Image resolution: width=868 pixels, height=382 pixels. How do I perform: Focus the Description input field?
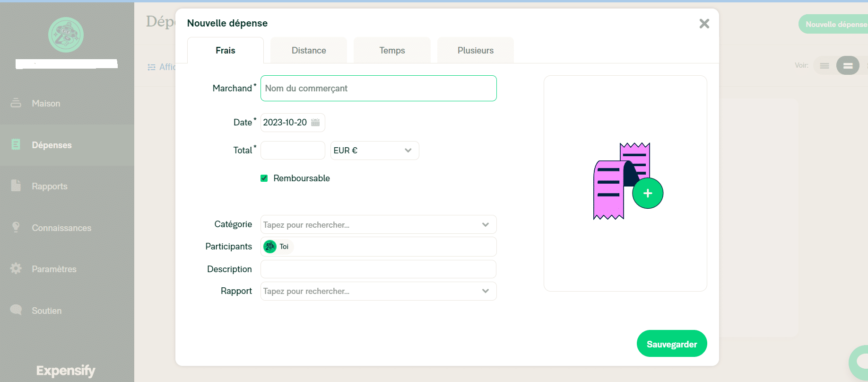click(x=378, y=269)
